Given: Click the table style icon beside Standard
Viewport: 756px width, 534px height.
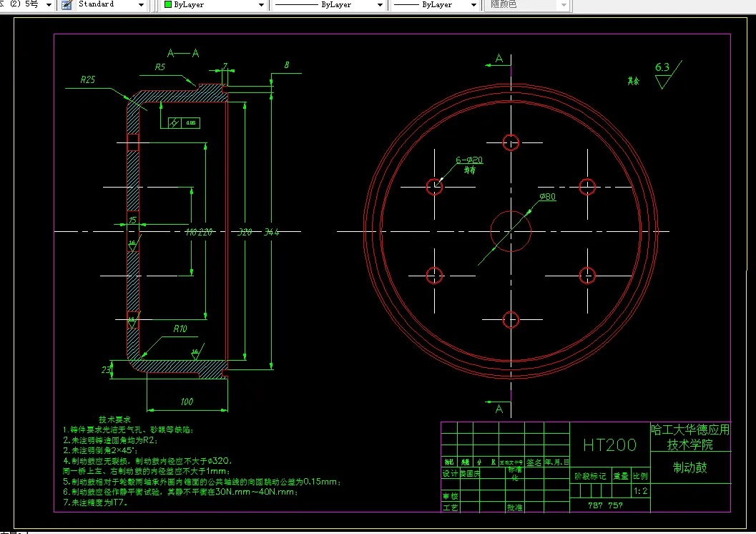Looking at the screenshot, I should pyautogui.click(x=67, y=4).
